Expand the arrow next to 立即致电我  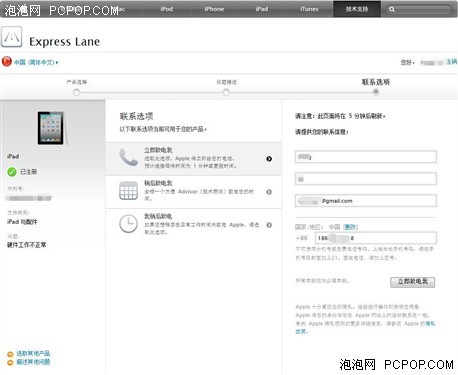click(269, 159)
